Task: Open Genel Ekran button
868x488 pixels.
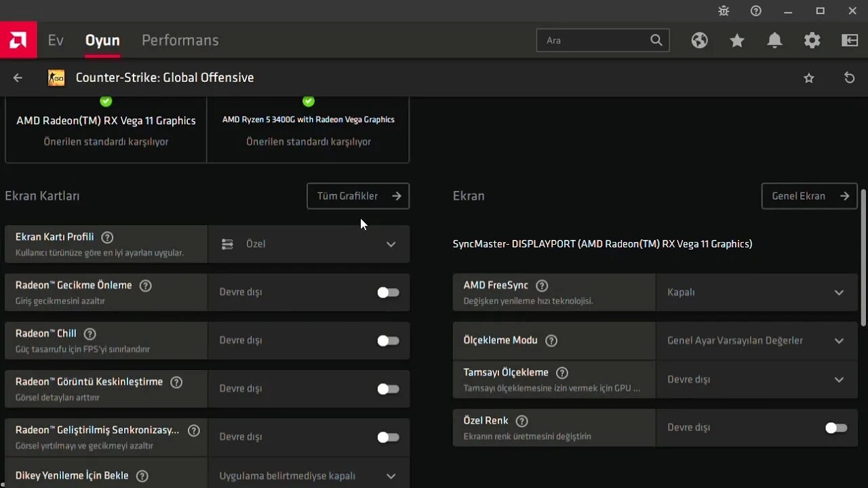Action: point(810,196)
